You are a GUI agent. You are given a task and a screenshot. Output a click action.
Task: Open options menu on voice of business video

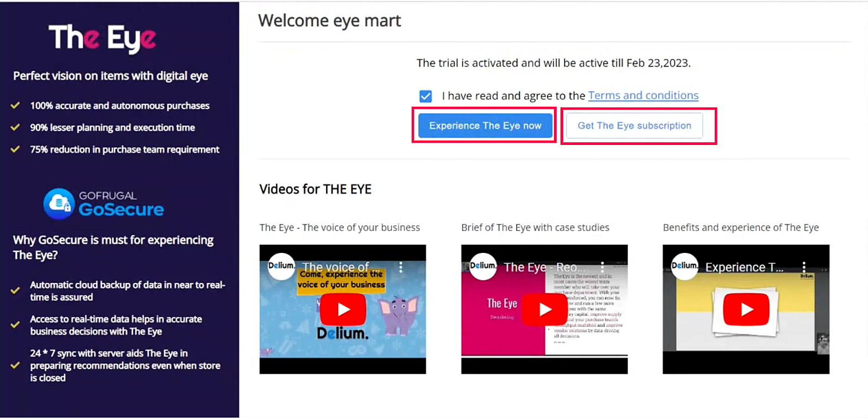401,267
